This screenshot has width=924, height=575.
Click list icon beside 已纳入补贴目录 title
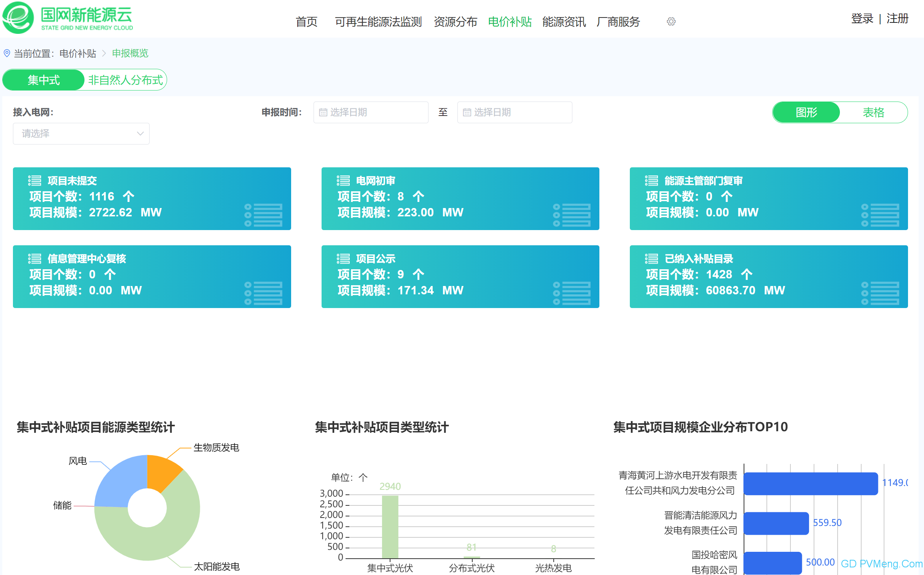tap(651, 259)
